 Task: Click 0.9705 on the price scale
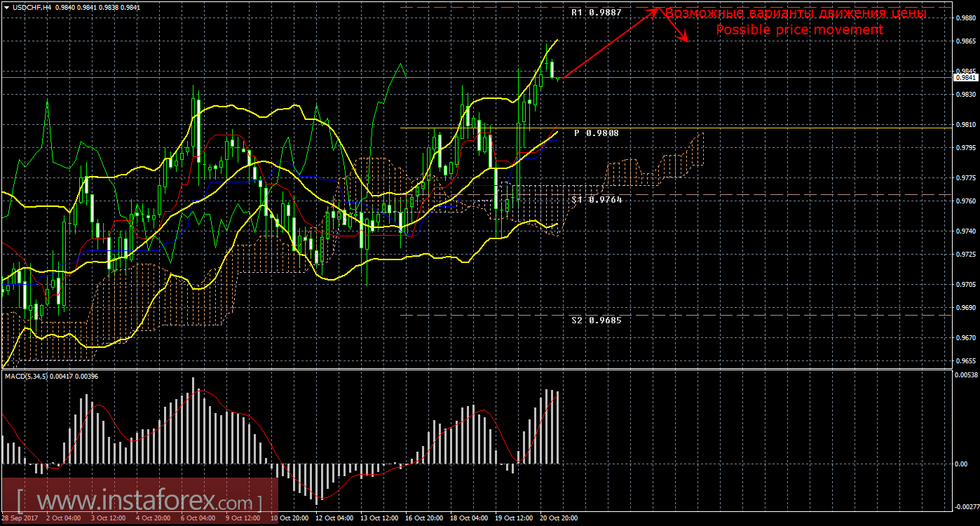(x=965, y=285)
